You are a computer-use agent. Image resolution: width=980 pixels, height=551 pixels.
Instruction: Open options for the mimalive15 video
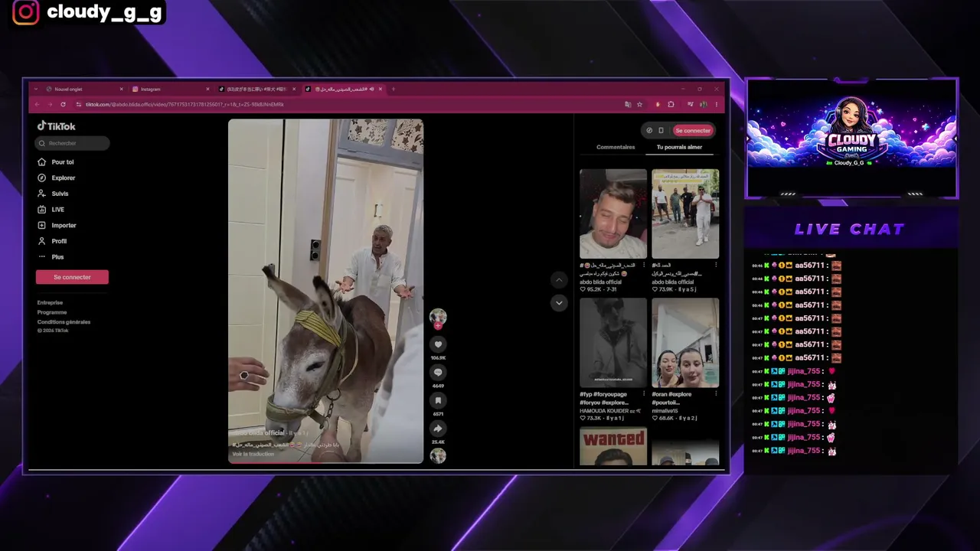[716, 394]
